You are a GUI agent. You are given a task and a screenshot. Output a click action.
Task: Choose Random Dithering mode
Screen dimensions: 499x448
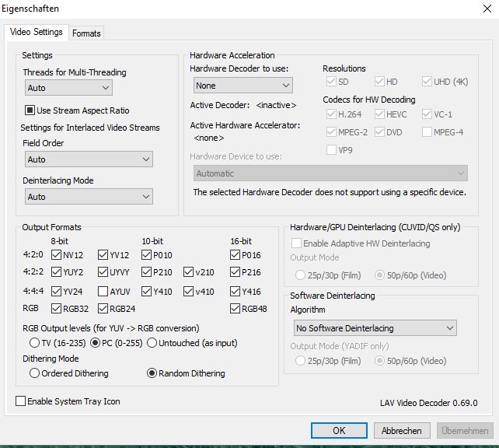point(152,373)
